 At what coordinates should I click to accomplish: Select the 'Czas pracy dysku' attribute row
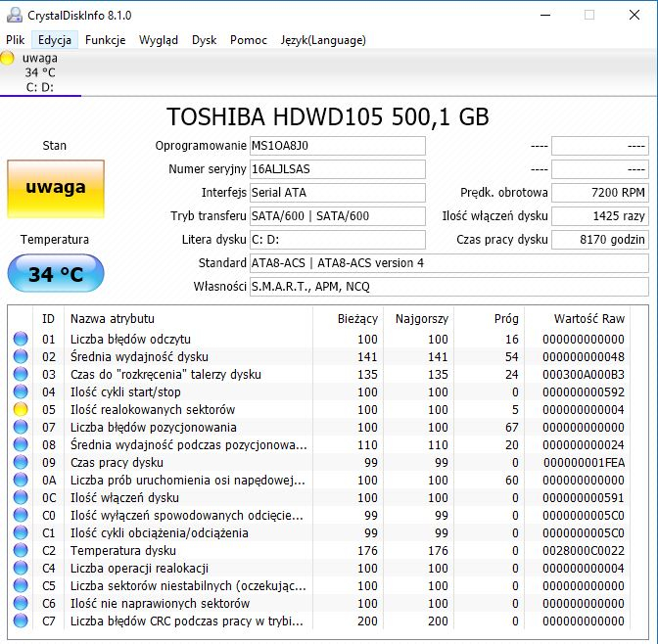[x=319, y=462]
